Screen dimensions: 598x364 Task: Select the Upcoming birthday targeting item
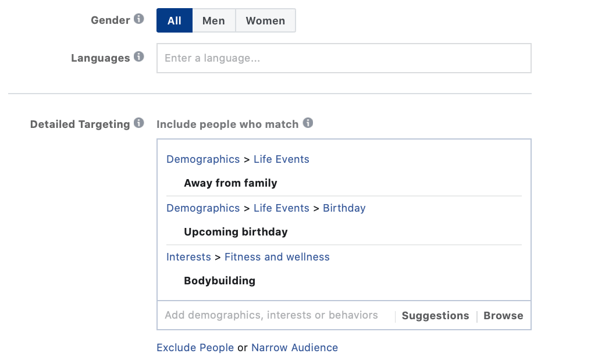[x=236, y=232]
